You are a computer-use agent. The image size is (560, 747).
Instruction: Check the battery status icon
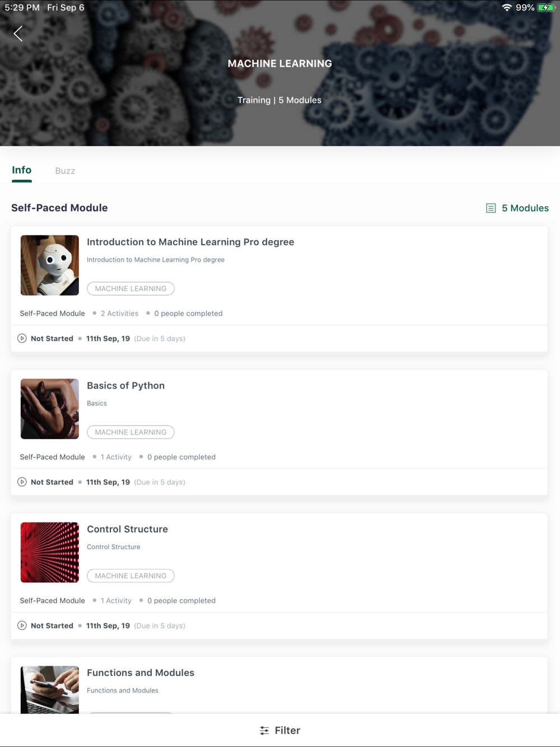coord(545,8)
